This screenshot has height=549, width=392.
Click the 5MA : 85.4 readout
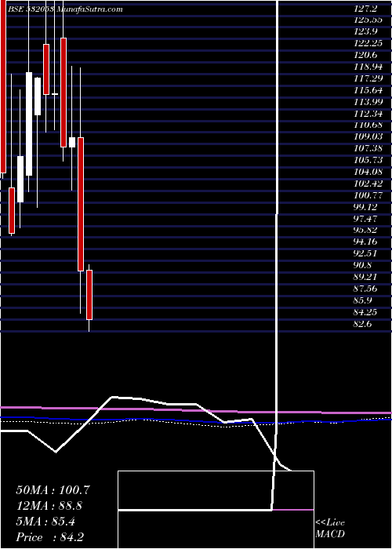(x=46, y=522)
